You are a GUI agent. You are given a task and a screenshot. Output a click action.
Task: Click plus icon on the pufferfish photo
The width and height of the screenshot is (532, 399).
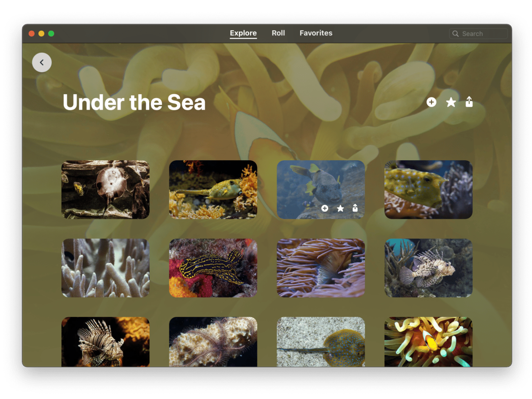[x=325, y=208]
